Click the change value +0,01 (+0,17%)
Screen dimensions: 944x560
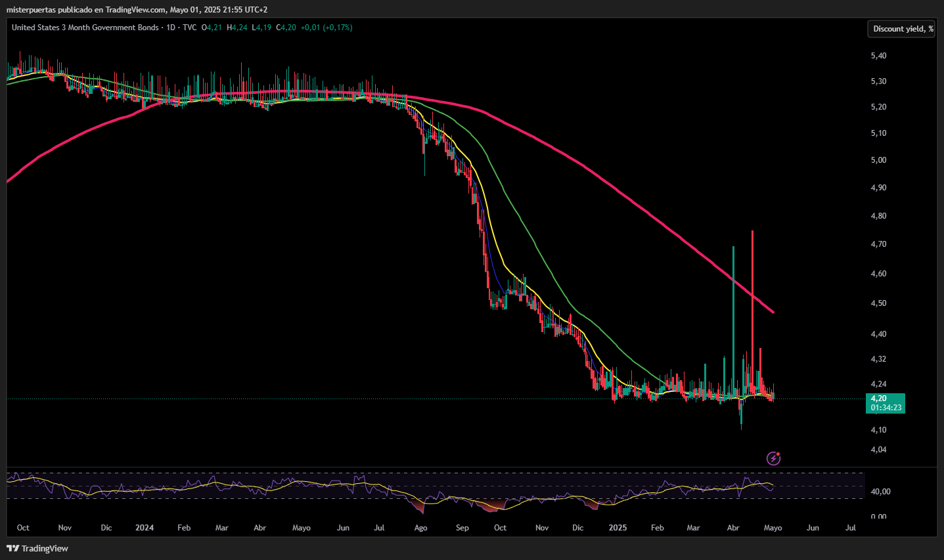(x=326, y=28)
